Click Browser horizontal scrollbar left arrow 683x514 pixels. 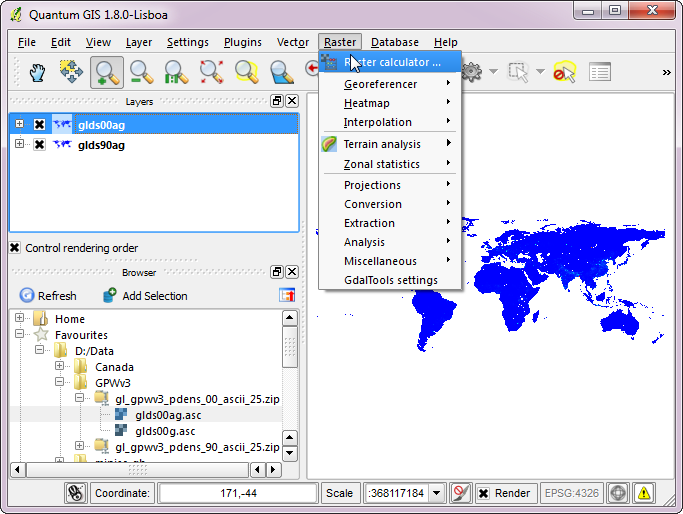17,470
